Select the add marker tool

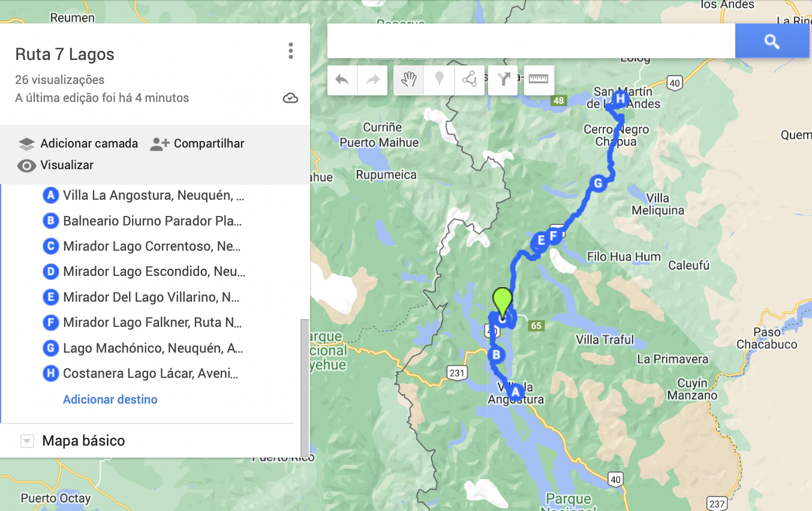(440, 80)
